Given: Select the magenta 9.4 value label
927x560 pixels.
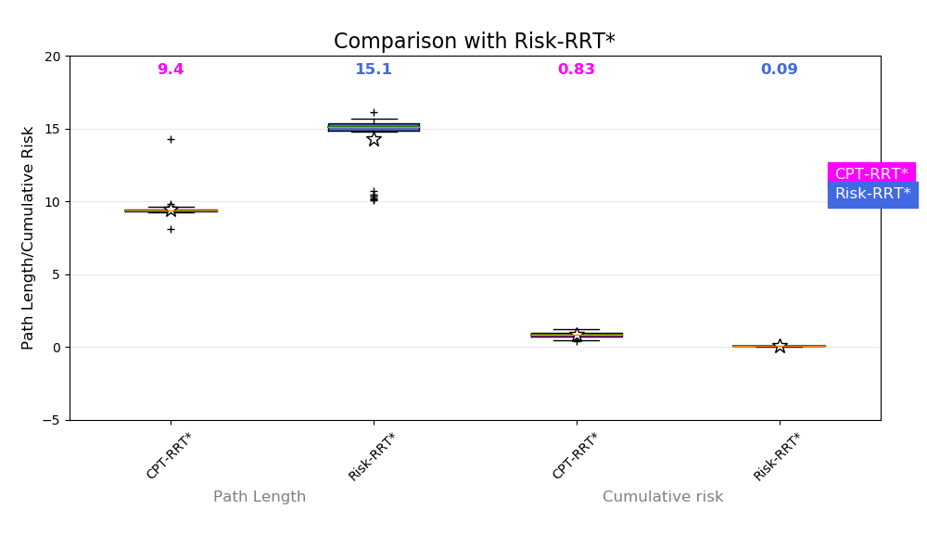Looking at the screenshot, I should pyautogui.click(x=171, y=70).
